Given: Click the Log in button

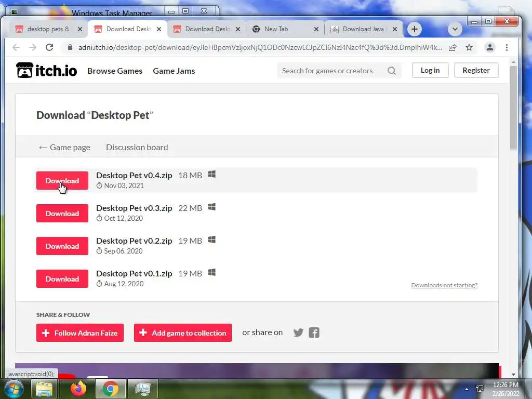Looking at the screenshot, I should (430, 70).
